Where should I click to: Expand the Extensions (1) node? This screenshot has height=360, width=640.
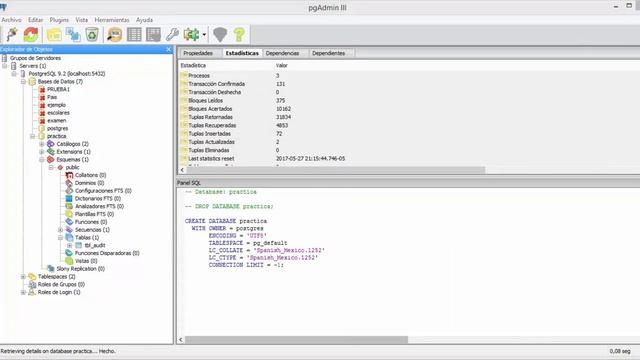pos(42,152)
